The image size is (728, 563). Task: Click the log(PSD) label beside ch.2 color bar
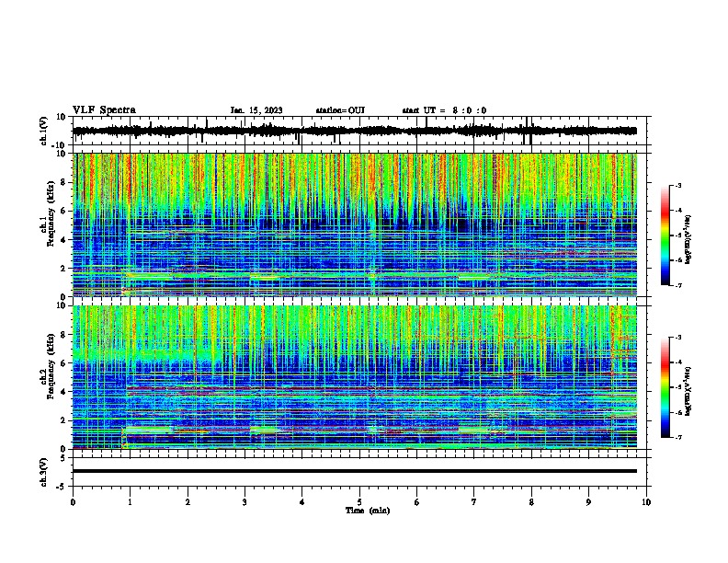pos(688,392)
